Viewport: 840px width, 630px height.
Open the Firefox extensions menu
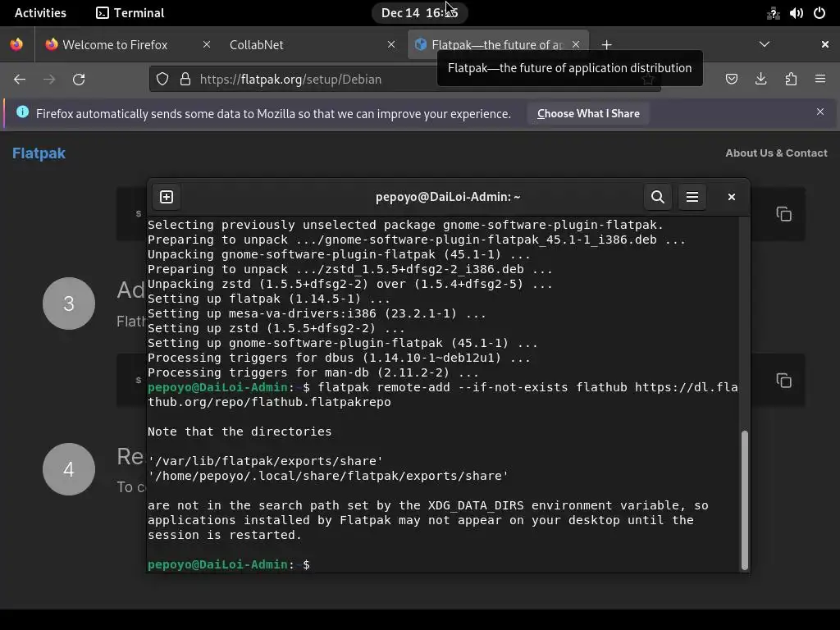791,80
